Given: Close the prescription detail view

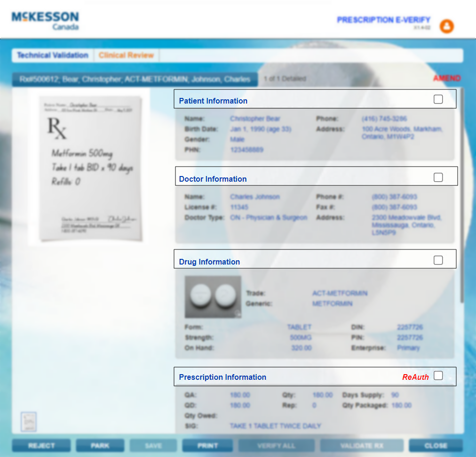Looking at the screenshot, I should [x=436, y=445].
